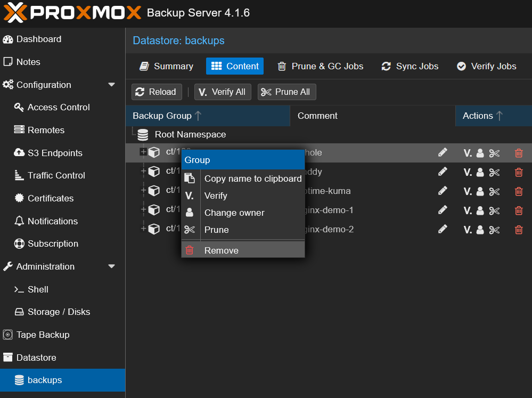Click the Reload icon button above the table

157,92
